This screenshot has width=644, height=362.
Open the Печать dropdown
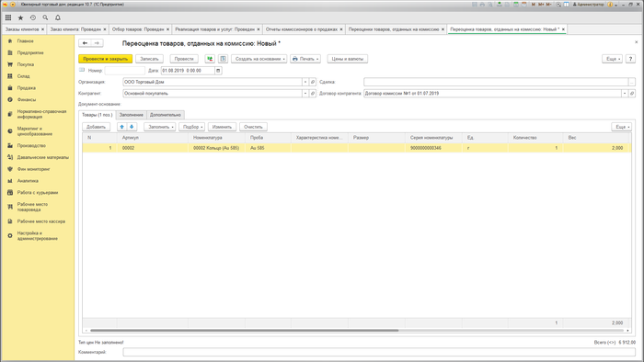[x=305, y=59]
